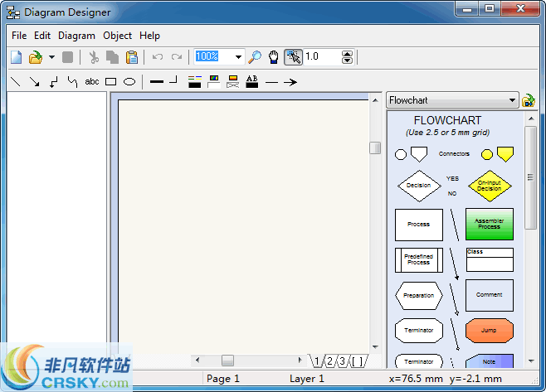Select the curved connector tool
The image size is (546, 392).
point(72,82)
